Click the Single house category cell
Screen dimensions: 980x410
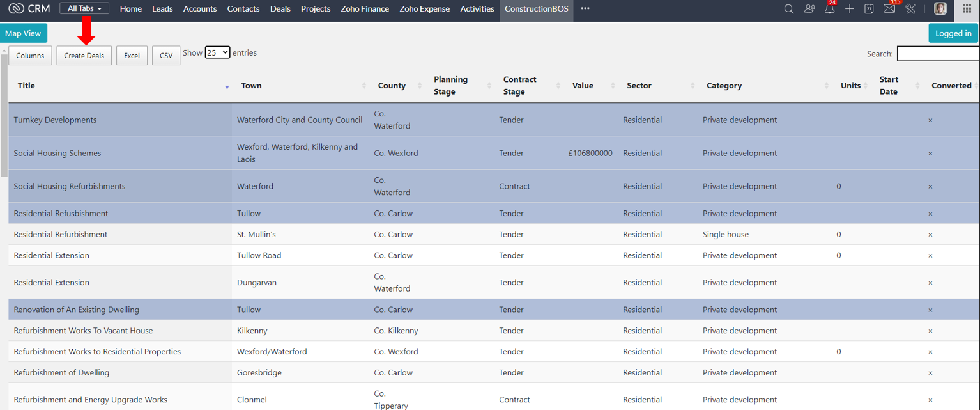click(726, 235)
